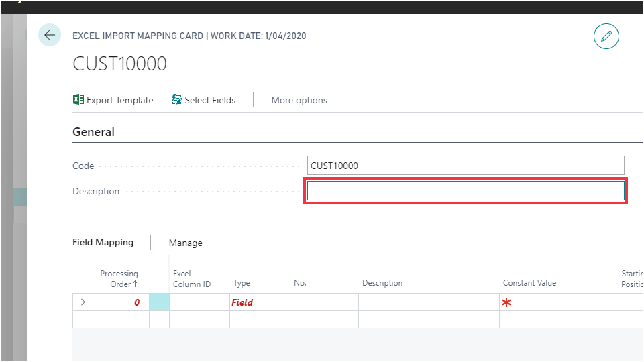Click the Constant Value column header
The image size is (644, 362).
[x=529, y=283]
